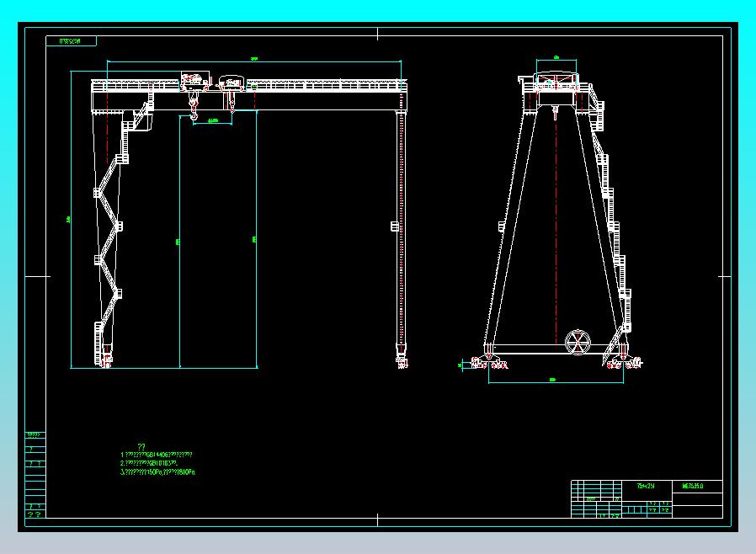Click the mirrored drawing number box at top-left
The width and height of the screenshot is (756, 554).
coord(71,41)
